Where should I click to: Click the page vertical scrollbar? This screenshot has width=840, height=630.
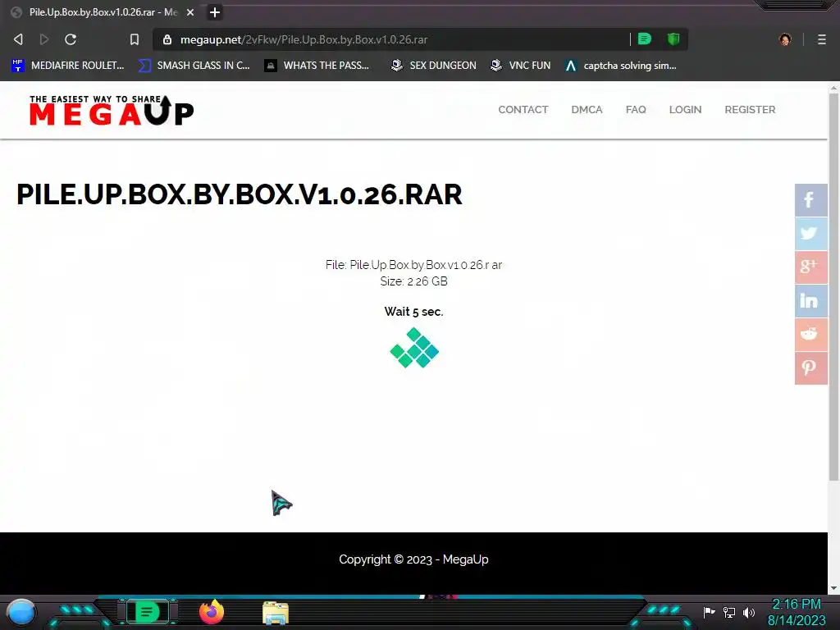coord(833,286)
